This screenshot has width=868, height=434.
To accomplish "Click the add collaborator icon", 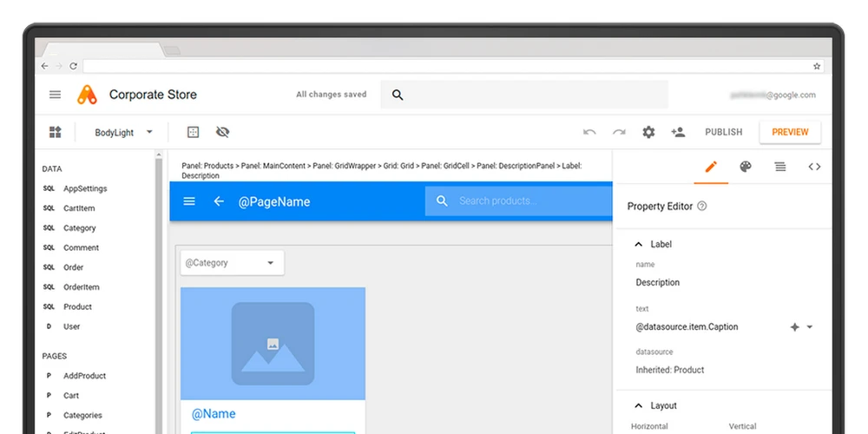I will click(678, 132).
